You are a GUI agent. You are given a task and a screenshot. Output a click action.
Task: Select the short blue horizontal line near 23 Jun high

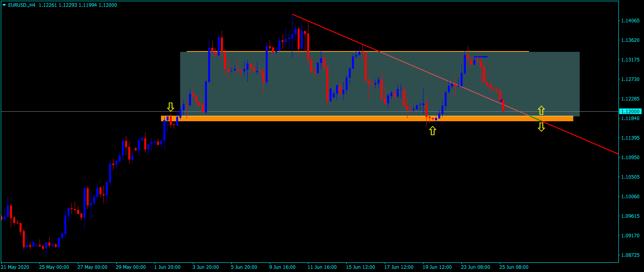tap(481, 57)
